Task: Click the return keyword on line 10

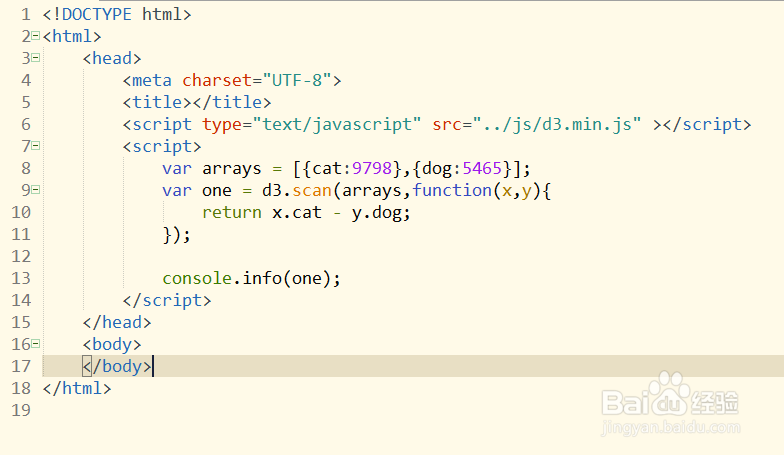Action: point(232,212)
